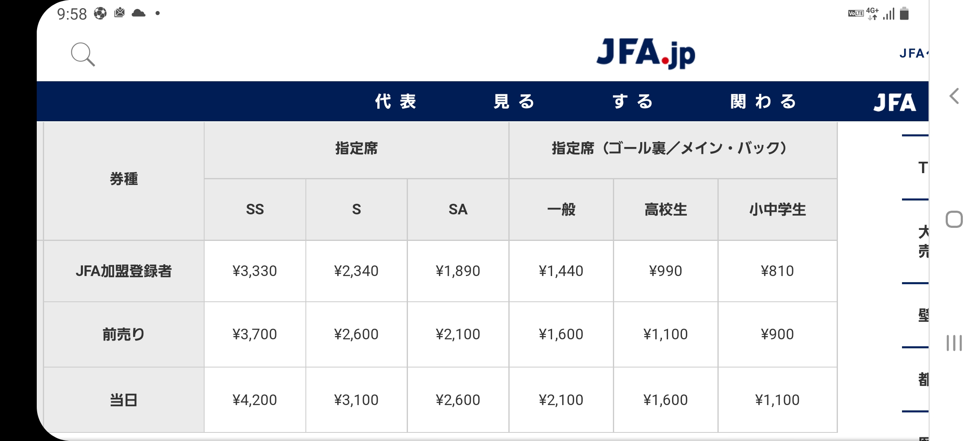Viewport: 980px width, 441px height.
Task: Open the 関わる menu item
Action: (x=763, y=101)
